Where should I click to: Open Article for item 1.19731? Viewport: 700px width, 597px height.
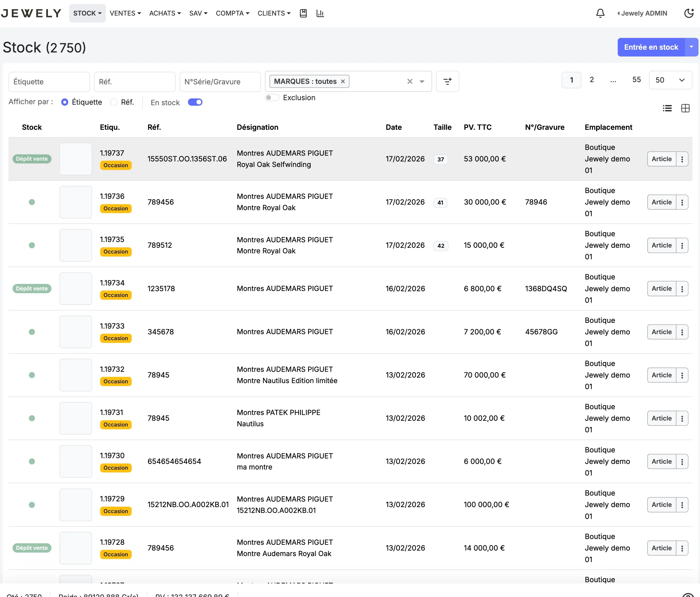tap(661, 419)
